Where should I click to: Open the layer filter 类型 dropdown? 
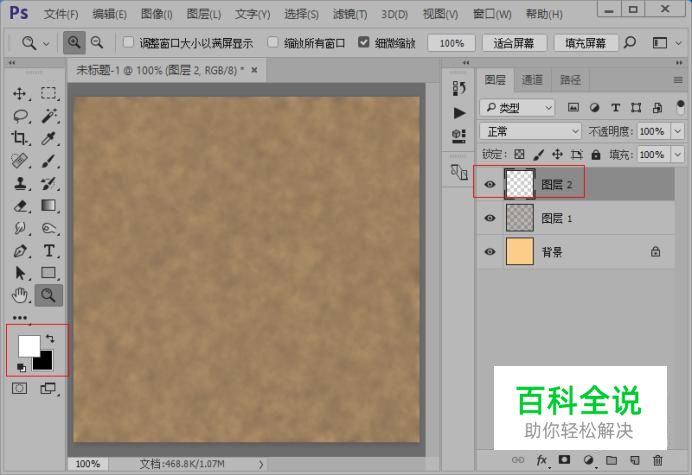[517, 108]
